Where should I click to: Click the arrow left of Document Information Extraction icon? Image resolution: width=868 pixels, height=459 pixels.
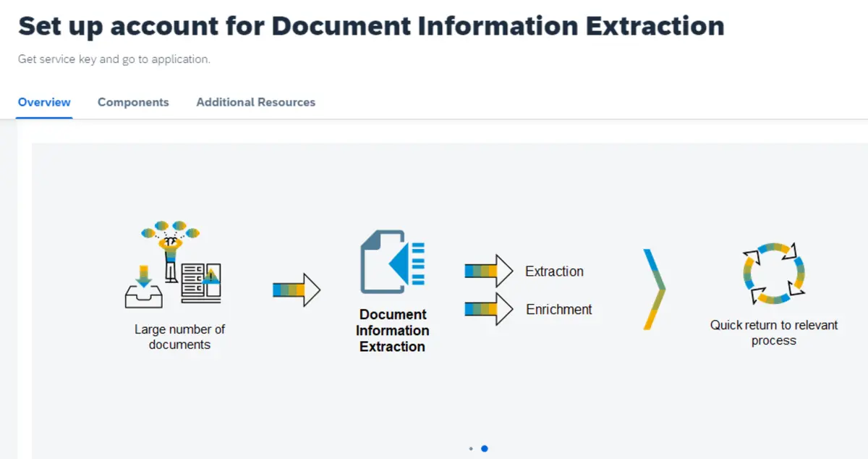point(296,290)
